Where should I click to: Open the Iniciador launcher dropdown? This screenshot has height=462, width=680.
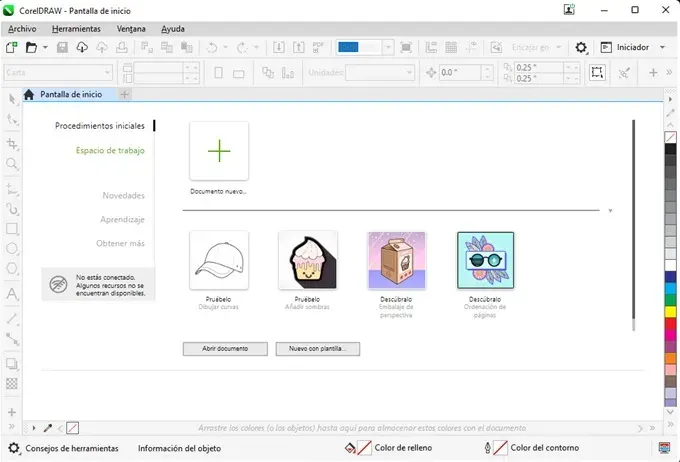[x=662, y=47]
